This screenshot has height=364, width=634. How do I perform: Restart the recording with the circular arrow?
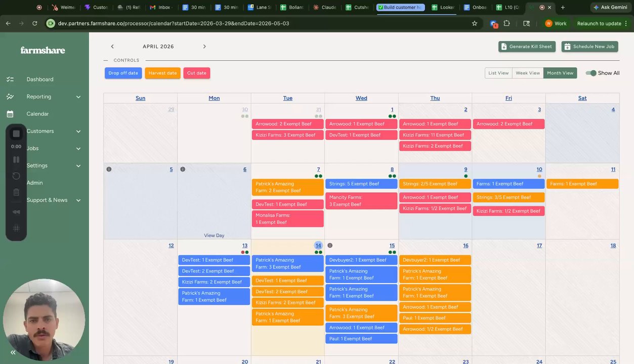point(16,176)
